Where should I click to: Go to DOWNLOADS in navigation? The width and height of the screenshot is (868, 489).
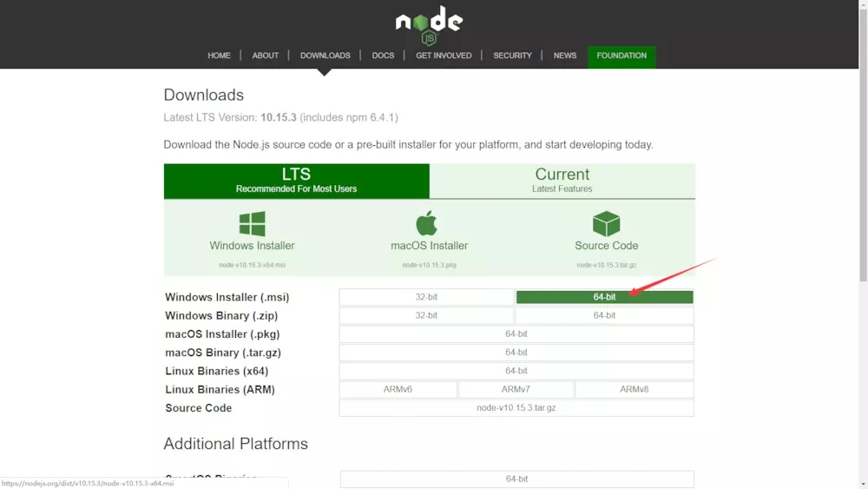point(325,56)
